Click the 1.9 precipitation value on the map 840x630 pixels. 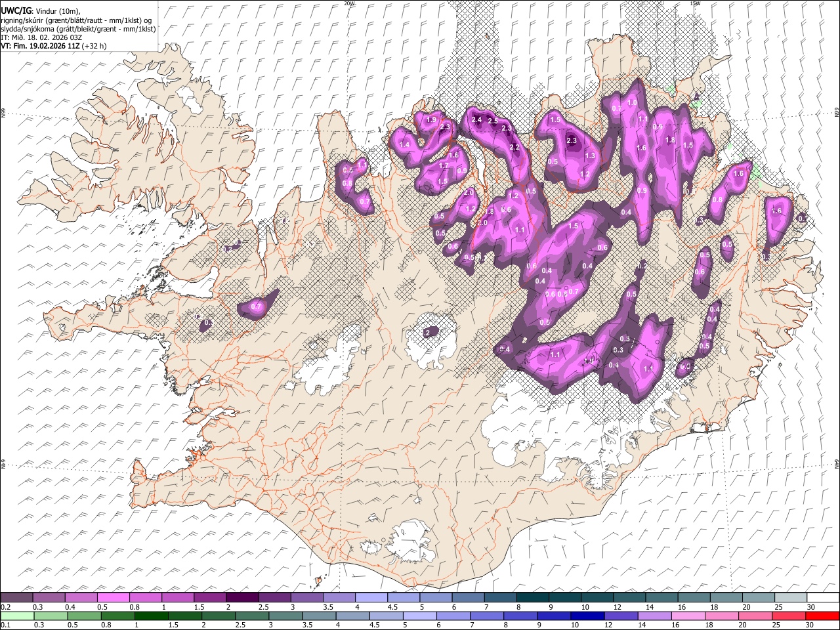tap(431, 120)
